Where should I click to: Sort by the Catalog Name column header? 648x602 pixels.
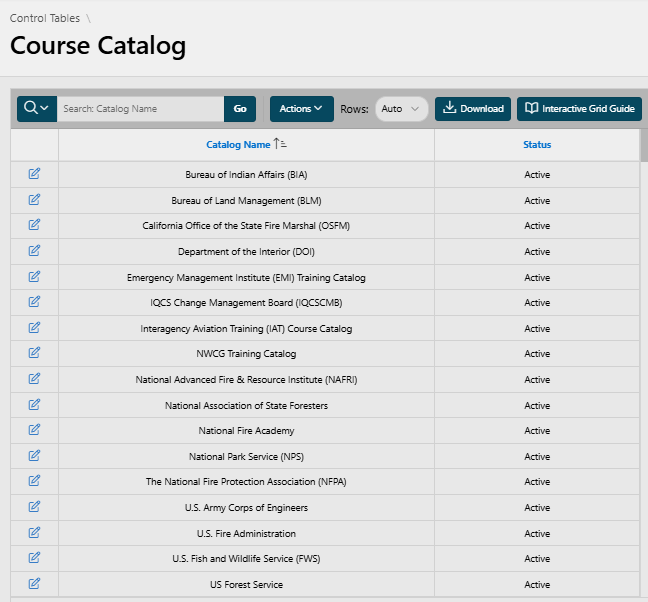point(238,145)
